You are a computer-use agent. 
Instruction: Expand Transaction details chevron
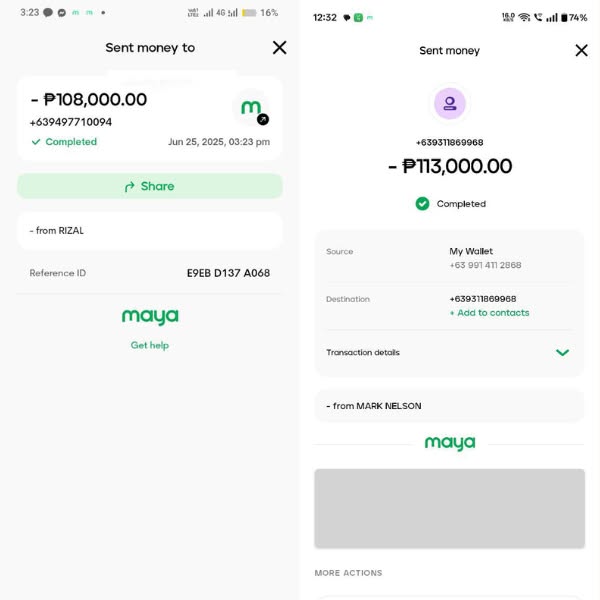click(562, 353)
